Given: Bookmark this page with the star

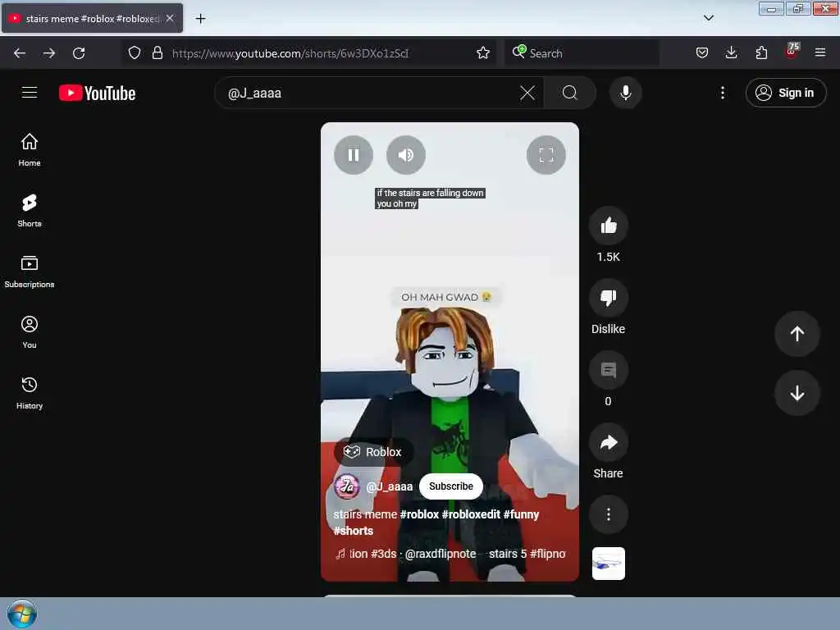Looking at the screenshot, I should [482, 53].
